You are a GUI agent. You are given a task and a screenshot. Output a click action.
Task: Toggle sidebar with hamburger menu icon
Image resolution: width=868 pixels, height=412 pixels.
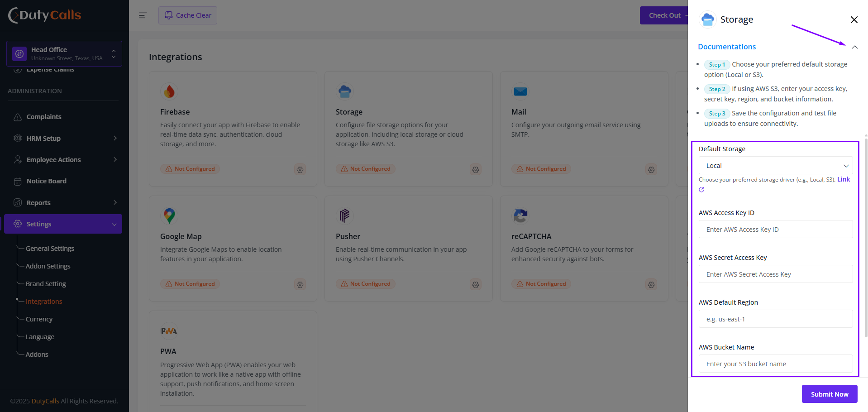click(x=143, y=15)
